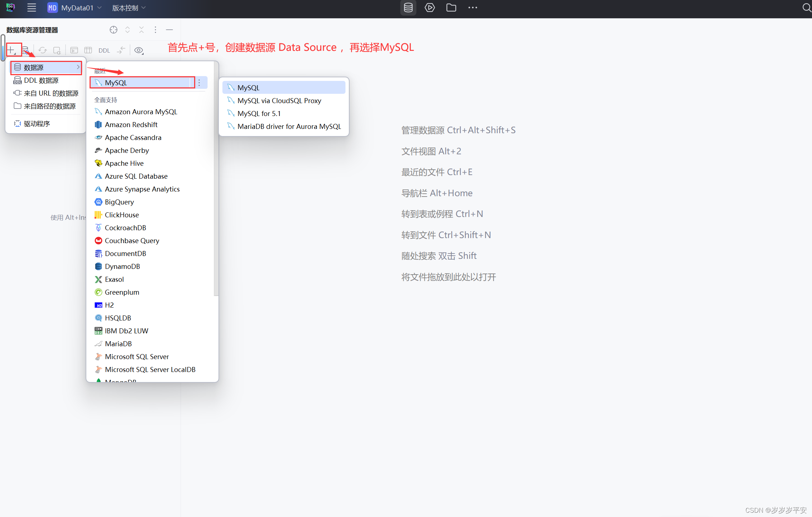Collapse all nodes in database explorer
The height and width of the screenshot is (517, 812).
tap(141, 30)
